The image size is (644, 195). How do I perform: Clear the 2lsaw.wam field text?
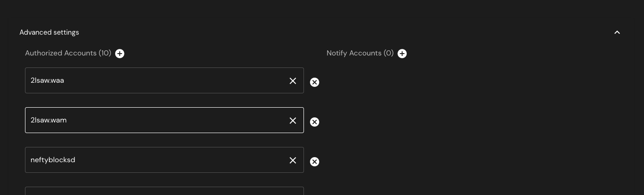click(293, 121)
